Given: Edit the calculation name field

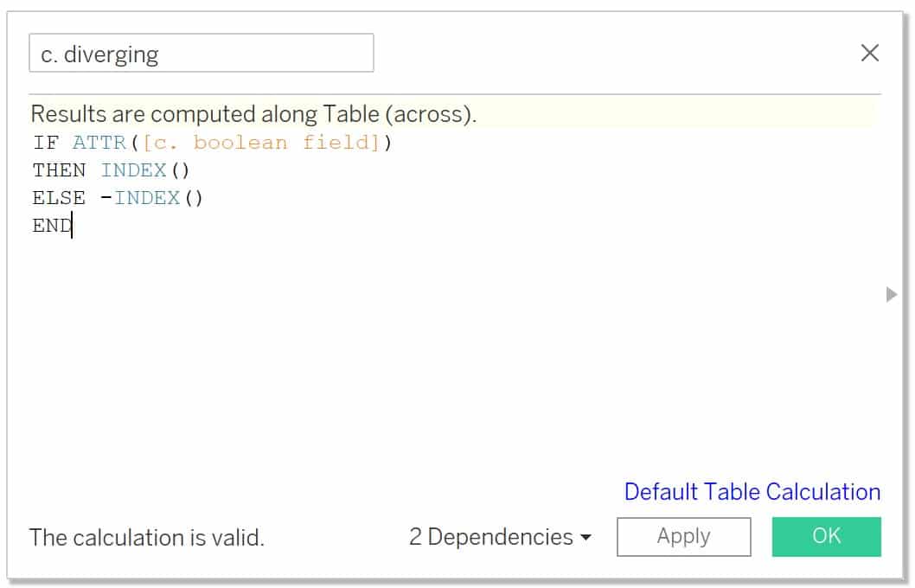Looking at the screenshot, I should pos(202,53).
